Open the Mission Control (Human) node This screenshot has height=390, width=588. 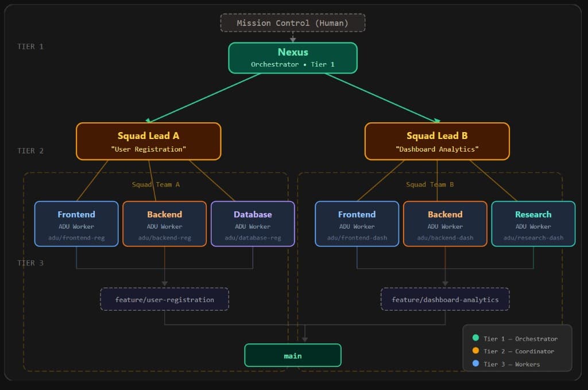(292, 22)
